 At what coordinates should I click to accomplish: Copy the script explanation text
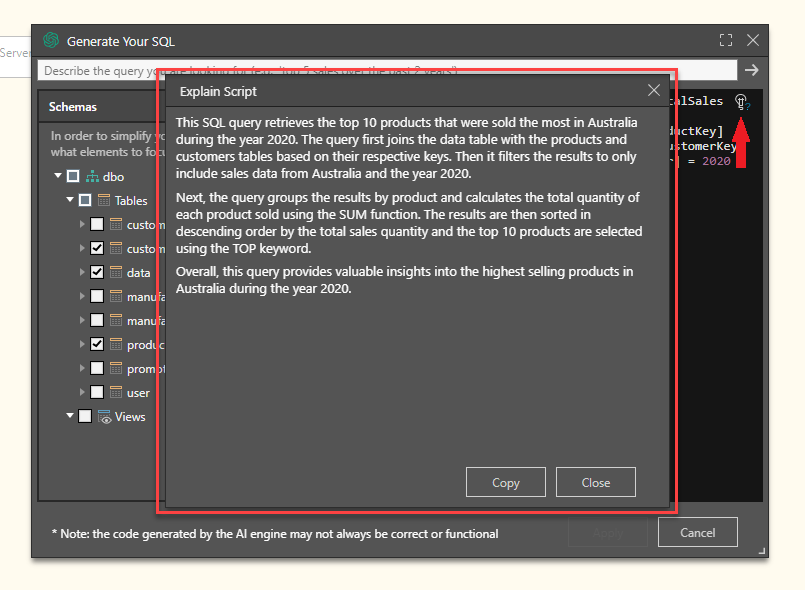pos(505,482)
